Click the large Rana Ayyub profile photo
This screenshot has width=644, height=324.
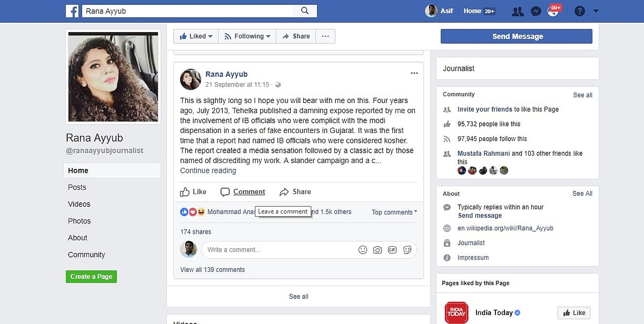tap(113, 77)
